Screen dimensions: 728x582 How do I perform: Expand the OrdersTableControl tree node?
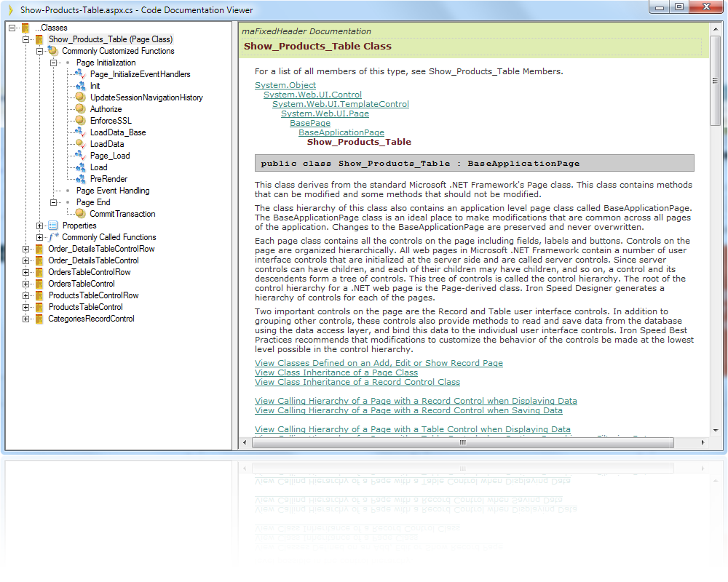click(x=25, y=284)
